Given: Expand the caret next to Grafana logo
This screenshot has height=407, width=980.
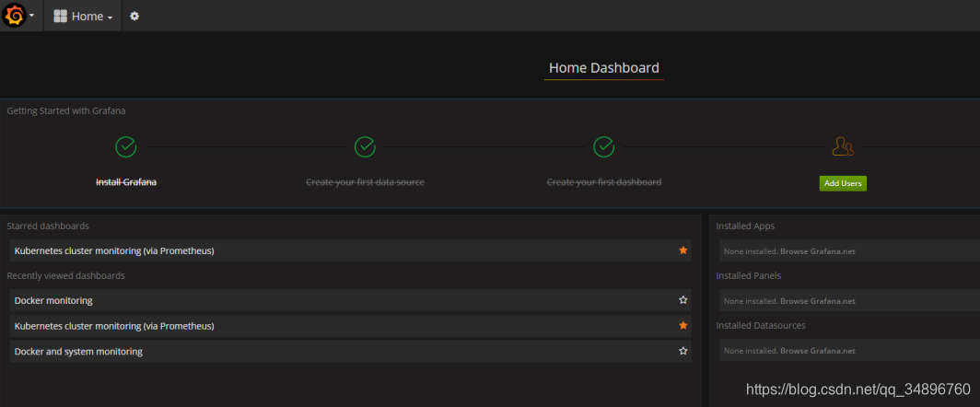Looking at the screenshot, I should (x=32, y=16).
